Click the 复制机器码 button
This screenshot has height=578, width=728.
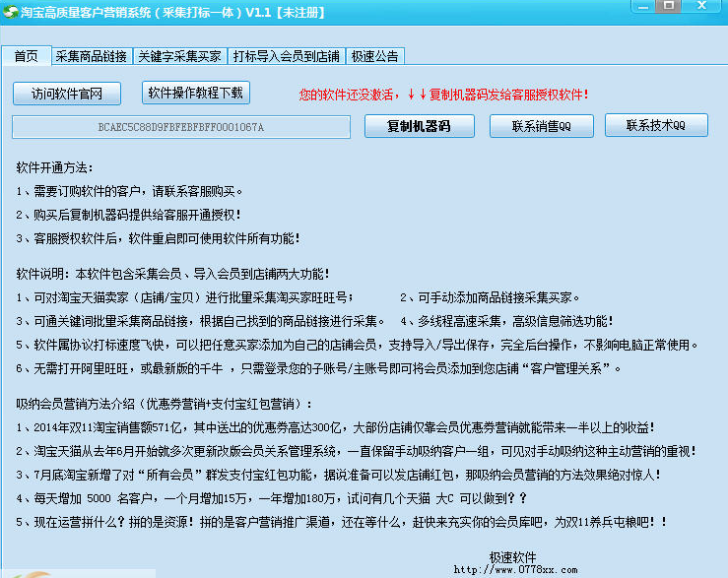tap(420, 126)
